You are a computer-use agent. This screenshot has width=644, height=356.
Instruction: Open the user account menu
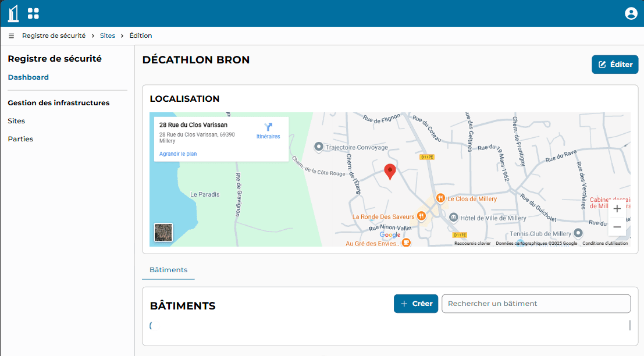coord(631,13)
